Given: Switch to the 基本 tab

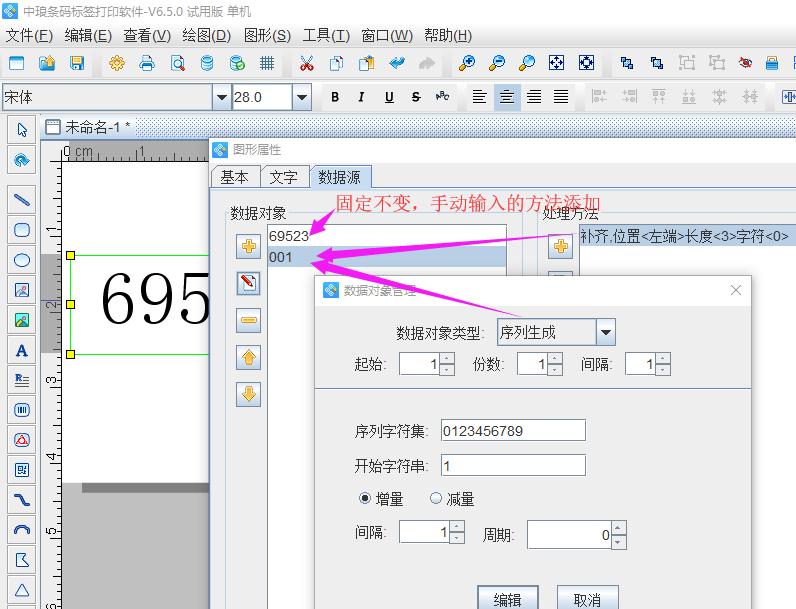Looking at the screenshot, I should point(235,177).
